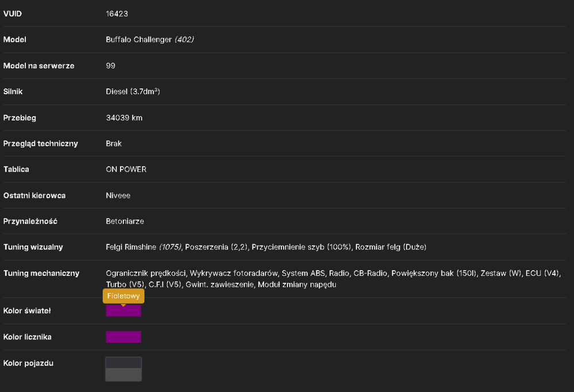The image size is (574, 392).
Task: Click the VUID value 16423
Action: [x=117, y=14]
